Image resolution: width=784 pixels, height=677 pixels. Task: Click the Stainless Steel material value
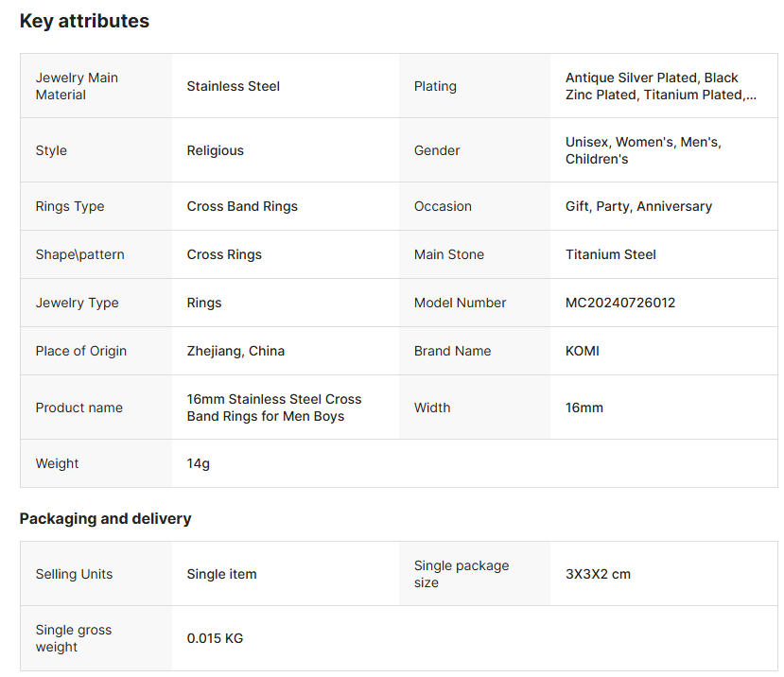coord(233,86)
